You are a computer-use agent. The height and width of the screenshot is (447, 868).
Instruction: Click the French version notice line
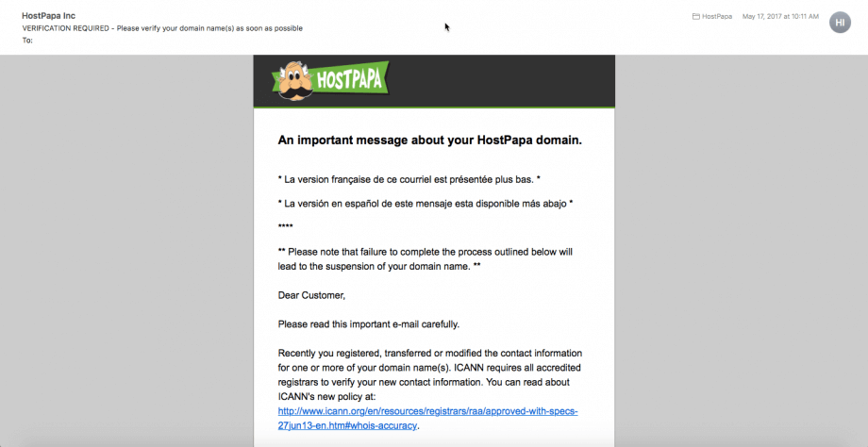(409, 179)
